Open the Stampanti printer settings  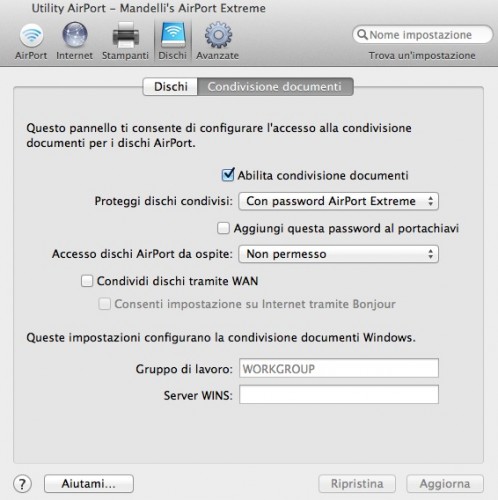(125, 41)
